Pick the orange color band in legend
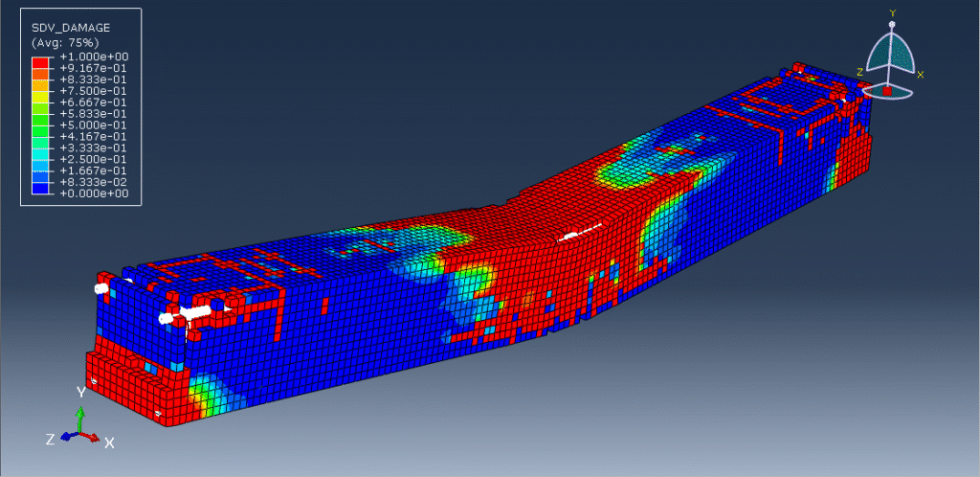Screen dimensions: 980x477 (40, 74)
